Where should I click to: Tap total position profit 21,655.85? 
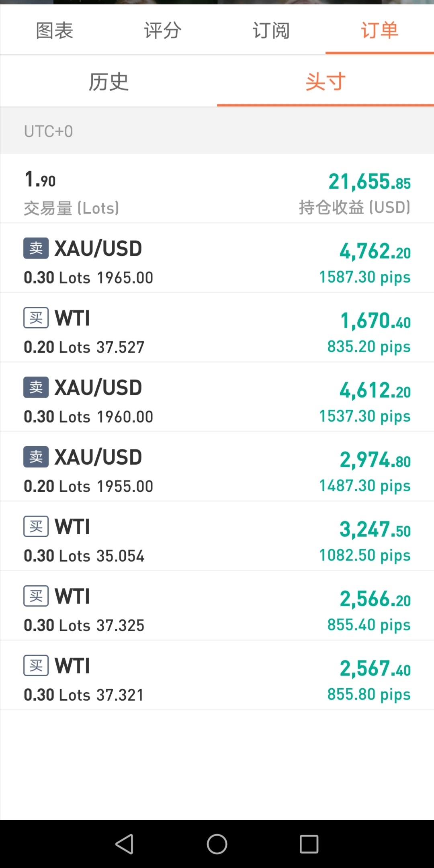(369, 182)
